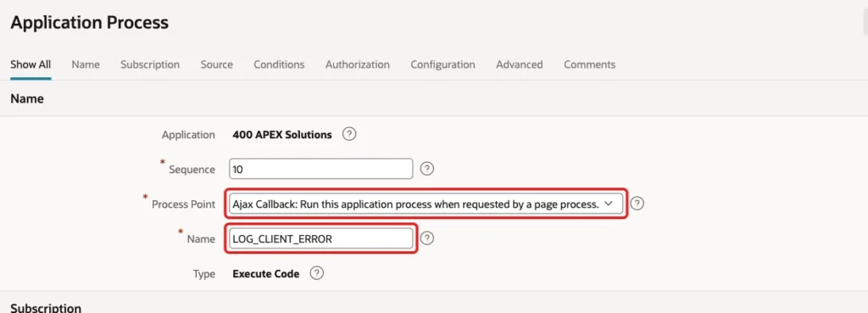
Task: Open help icon beside Execute Code type
Action: [x=317, y=273]
